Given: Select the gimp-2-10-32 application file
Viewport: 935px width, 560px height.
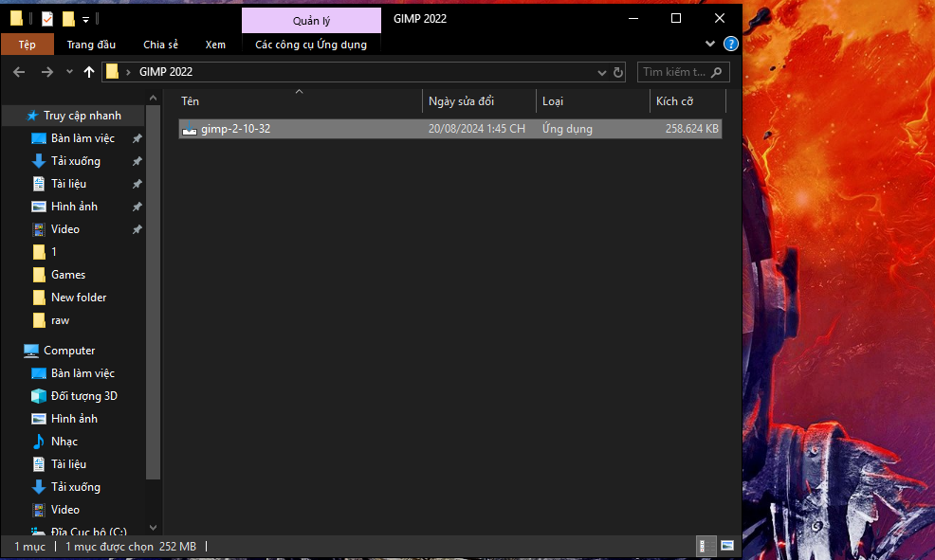Looking at the screenshot, I should 235,129.
